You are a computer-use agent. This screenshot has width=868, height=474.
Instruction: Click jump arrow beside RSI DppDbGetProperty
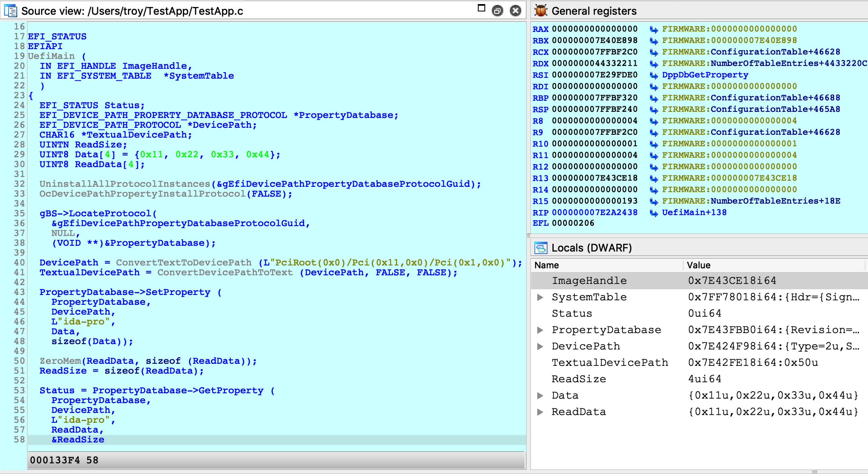pyautogui.click(x=654, y=75)
